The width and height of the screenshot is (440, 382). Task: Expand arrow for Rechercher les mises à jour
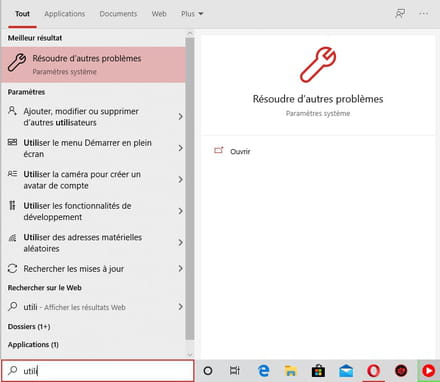tap(180, 269)
